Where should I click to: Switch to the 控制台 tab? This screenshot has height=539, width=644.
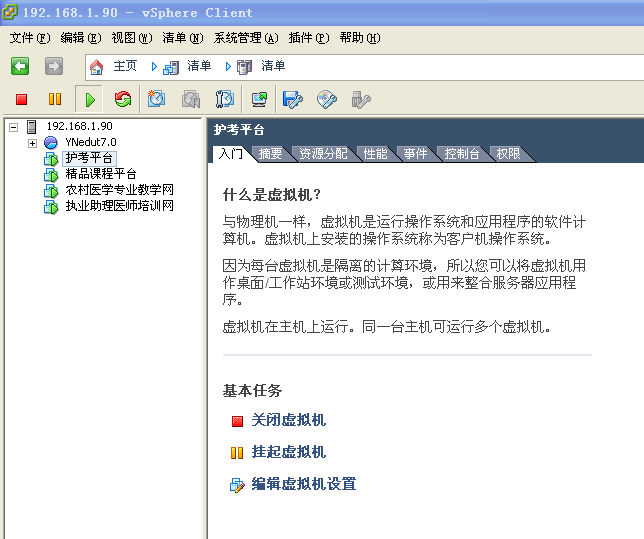click(x=462, y=154)
